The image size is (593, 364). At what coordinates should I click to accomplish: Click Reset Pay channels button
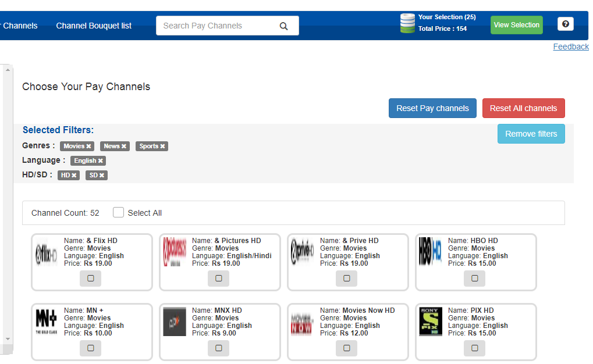432,108
